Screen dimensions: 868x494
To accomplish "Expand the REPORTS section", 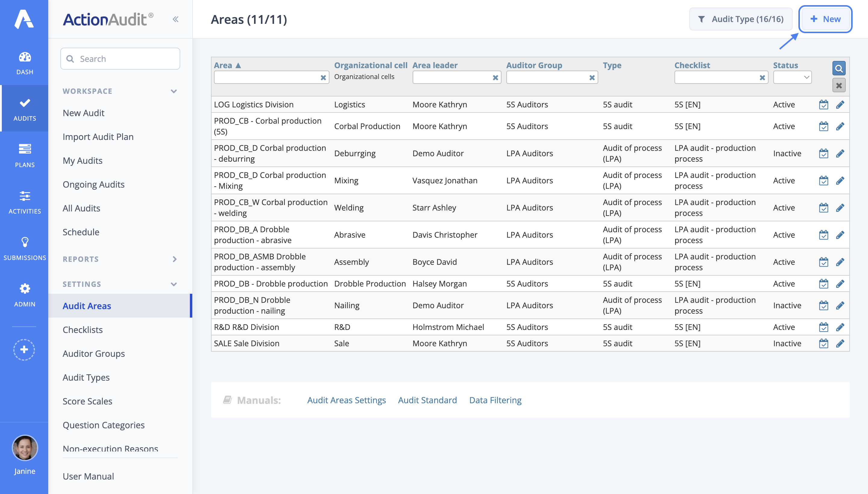I will (x=175, y=259).
